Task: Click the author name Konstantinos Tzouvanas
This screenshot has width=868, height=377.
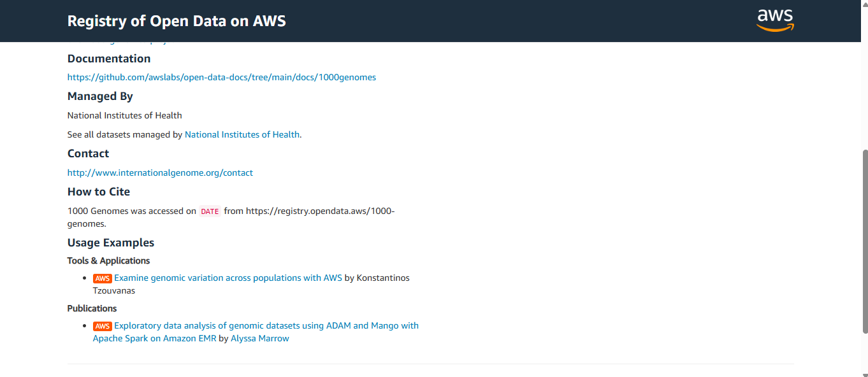Action: tap(251, 284)
